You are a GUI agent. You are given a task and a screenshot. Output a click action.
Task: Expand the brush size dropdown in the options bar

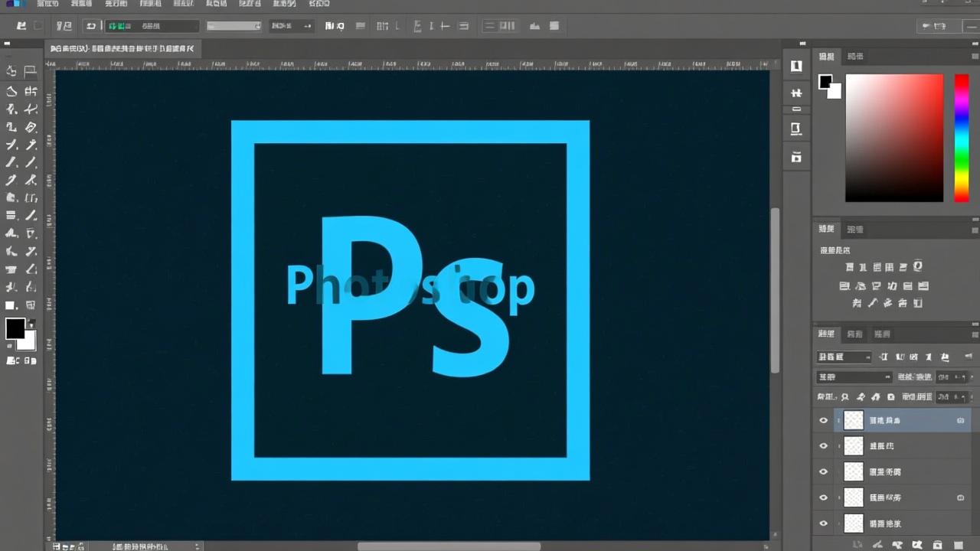(258, 25)
